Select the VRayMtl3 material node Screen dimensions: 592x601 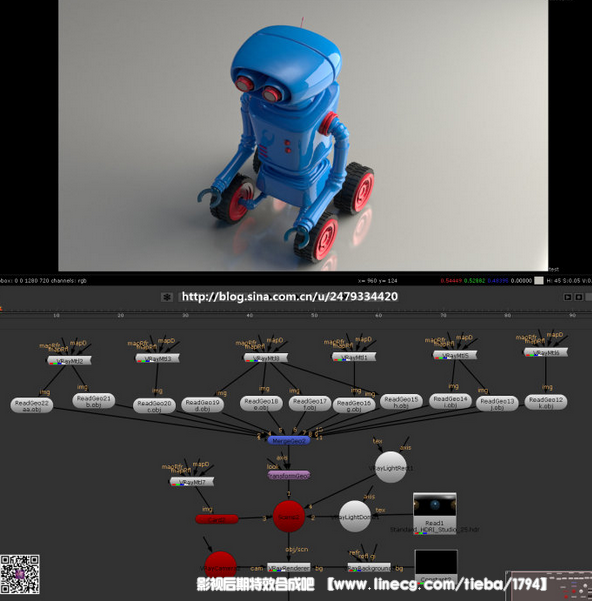pos(157,358)
